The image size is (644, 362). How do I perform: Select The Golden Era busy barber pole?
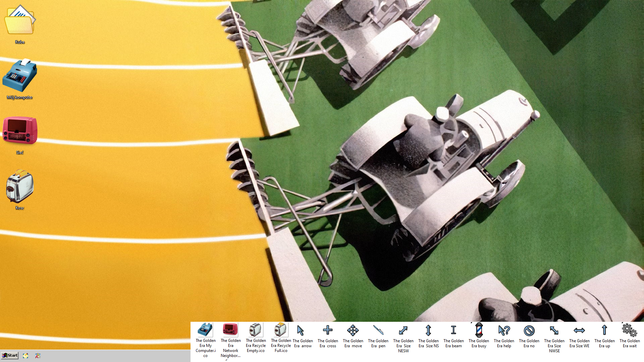479,330
